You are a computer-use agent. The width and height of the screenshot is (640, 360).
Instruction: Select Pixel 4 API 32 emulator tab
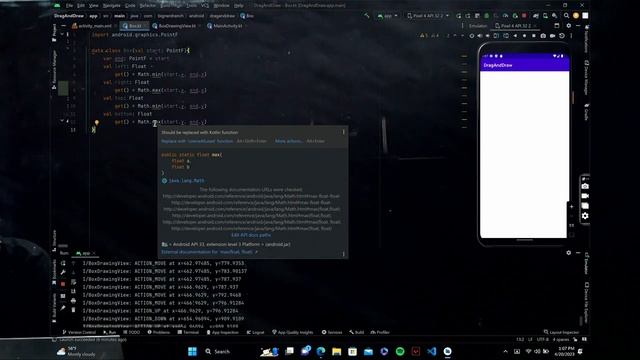tap(515, 26)
